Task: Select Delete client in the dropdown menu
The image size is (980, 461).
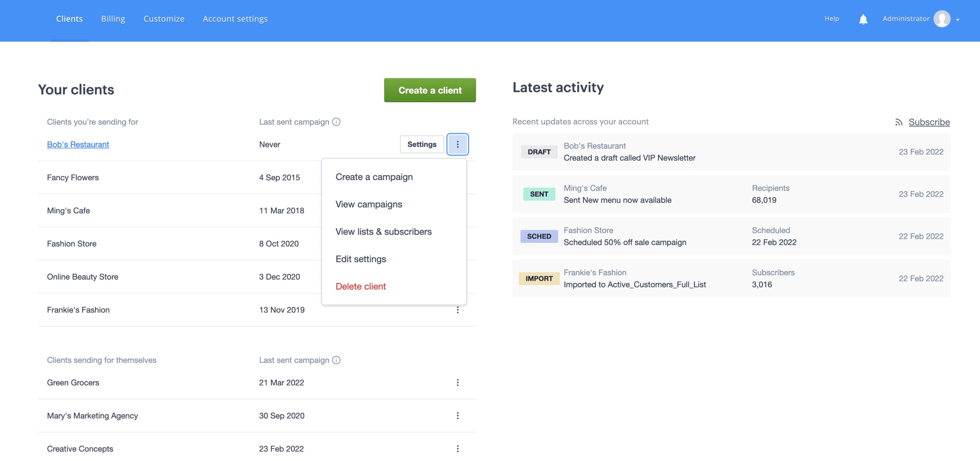Action: (x=360, y=286)
